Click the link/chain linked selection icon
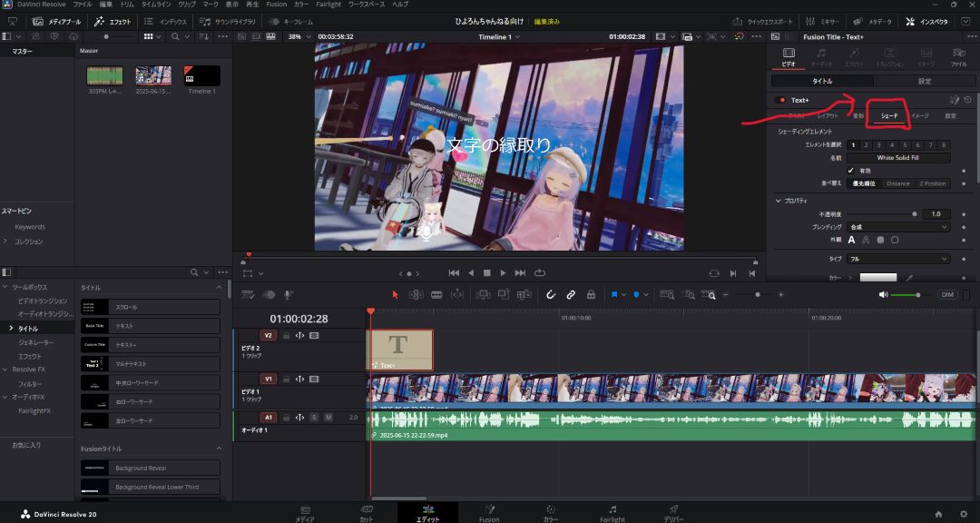Image resolution: width=980 pixels, height=523 pixels. tap(571, 294)
